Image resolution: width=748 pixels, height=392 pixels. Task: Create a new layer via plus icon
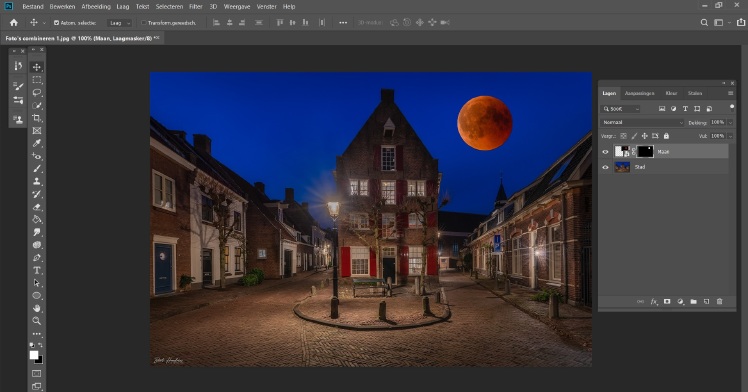[x=706, y=301]
